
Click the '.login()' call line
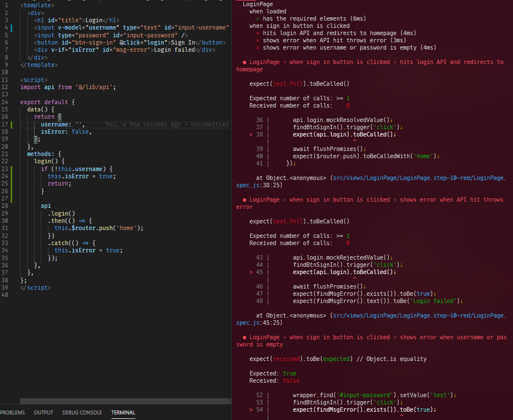(x=61, y=213)
